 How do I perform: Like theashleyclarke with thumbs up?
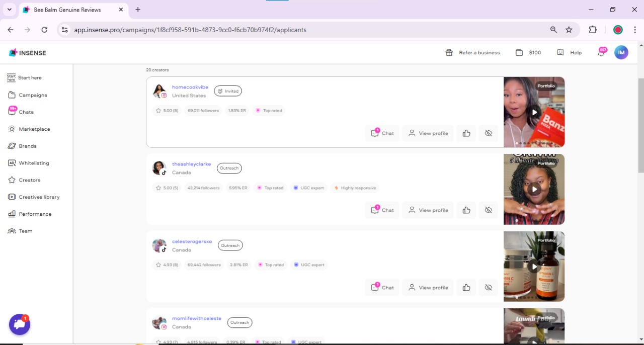coord(466,210)
